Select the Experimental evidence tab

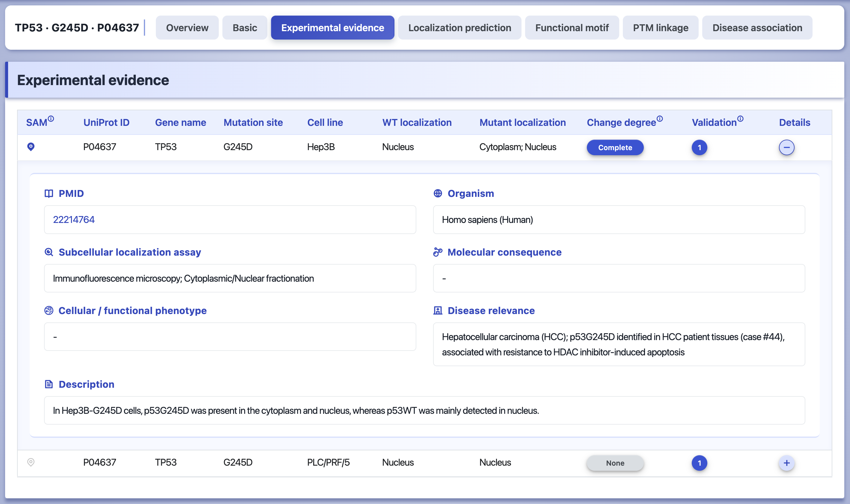[333, 28]
